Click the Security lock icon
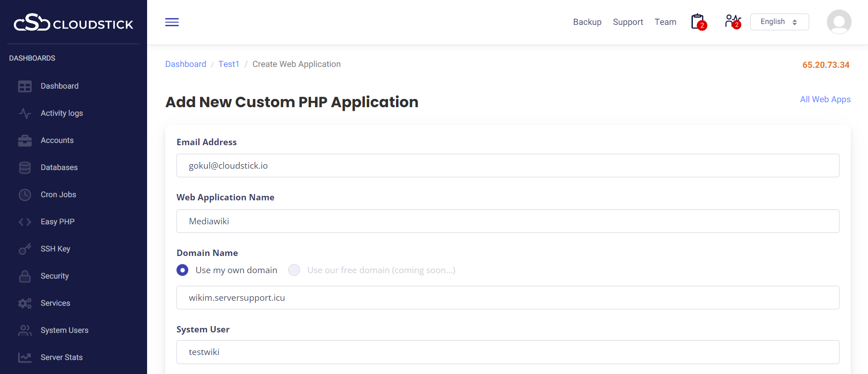 [25, 276]
